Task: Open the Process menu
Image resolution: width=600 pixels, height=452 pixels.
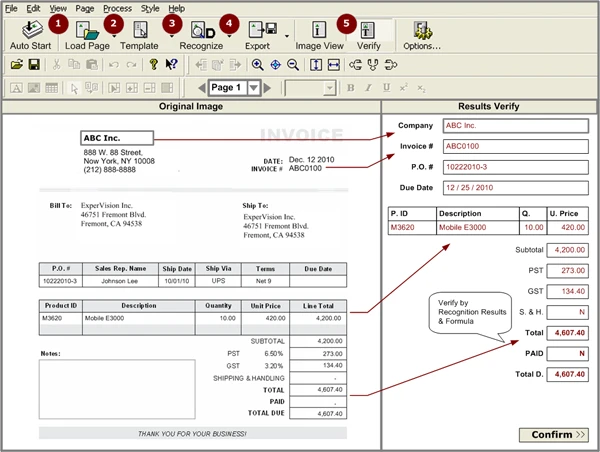Action: click(x=117, y=8)
